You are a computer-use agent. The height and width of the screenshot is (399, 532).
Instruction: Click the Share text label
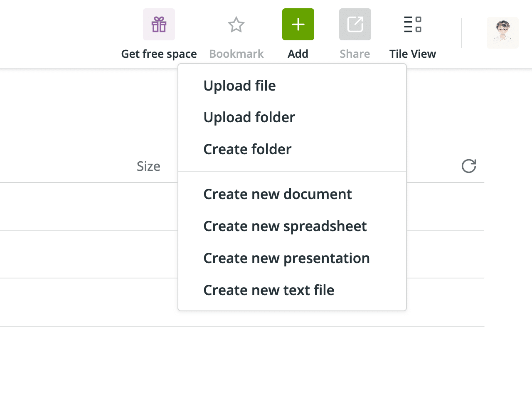click(355, 54)
